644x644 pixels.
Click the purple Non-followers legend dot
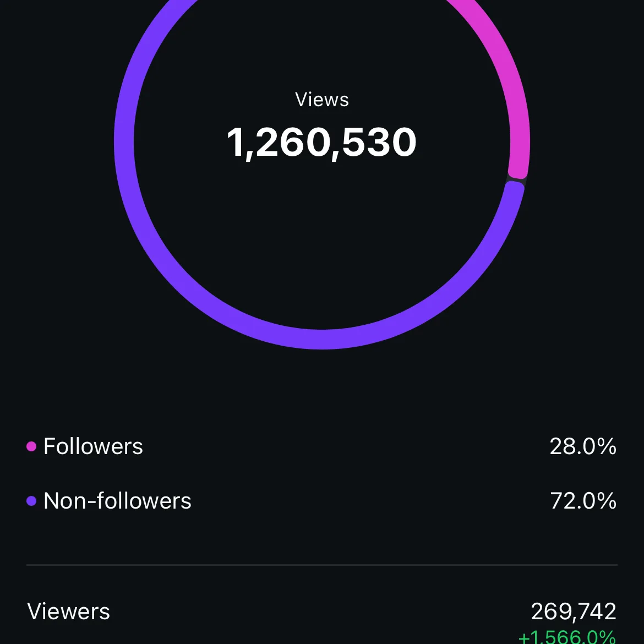(x=31, y=501)
